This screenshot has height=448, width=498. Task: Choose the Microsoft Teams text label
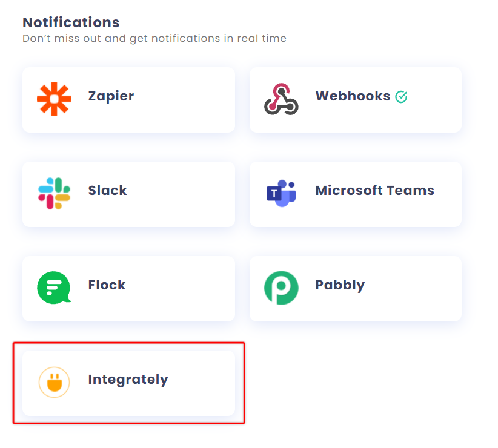click(375, 190)
